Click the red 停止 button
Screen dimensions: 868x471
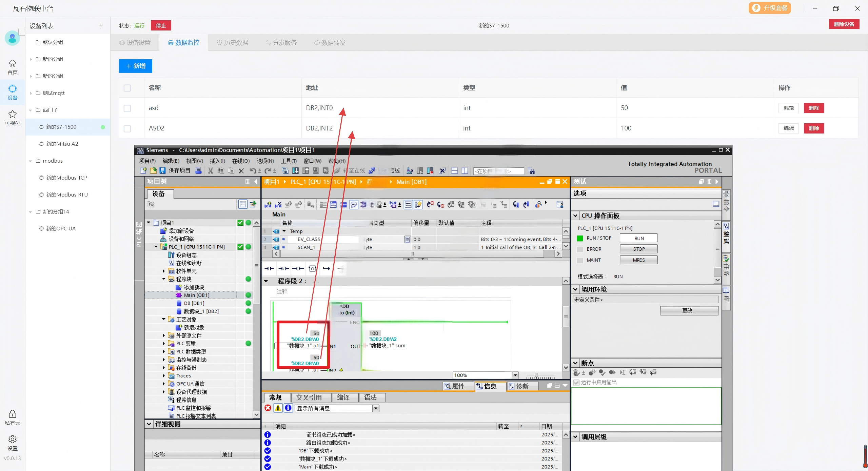coord(161,26)
